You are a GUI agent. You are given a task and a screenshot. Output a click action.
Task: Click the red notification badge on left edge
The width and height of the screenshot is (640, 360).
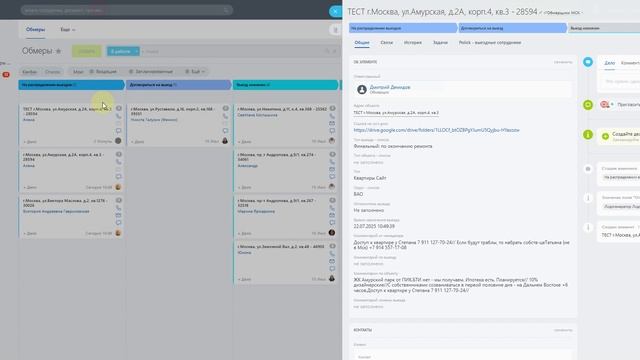click(6, 75)
